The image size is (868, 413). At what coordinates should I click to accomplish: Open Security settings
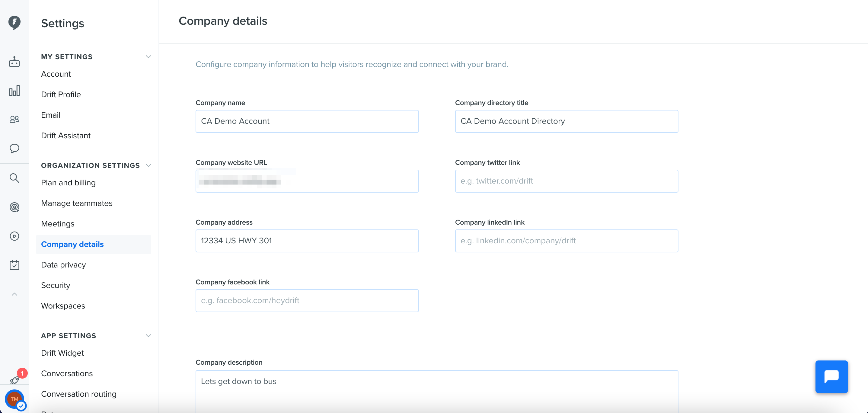point(56,286)
